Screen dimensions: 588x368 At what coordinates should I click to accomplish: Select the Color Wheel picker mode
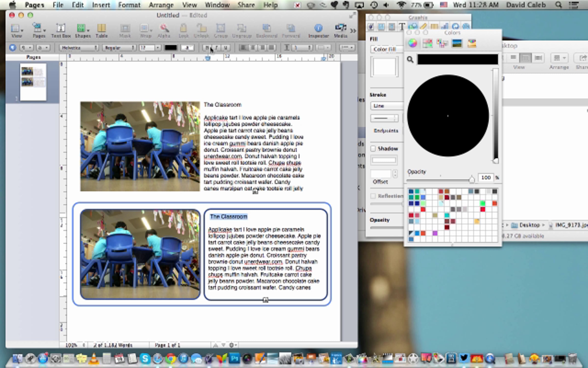tap(413, 43)
